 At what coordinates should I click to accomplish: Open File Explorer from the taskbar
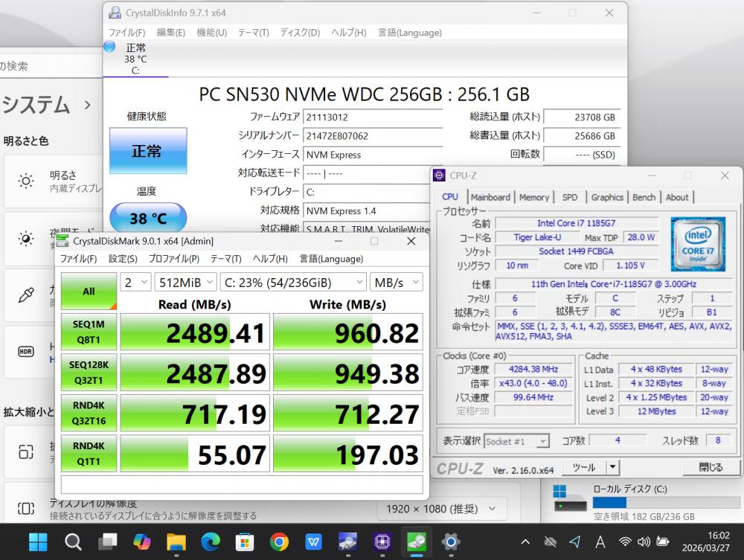(176, 541)
